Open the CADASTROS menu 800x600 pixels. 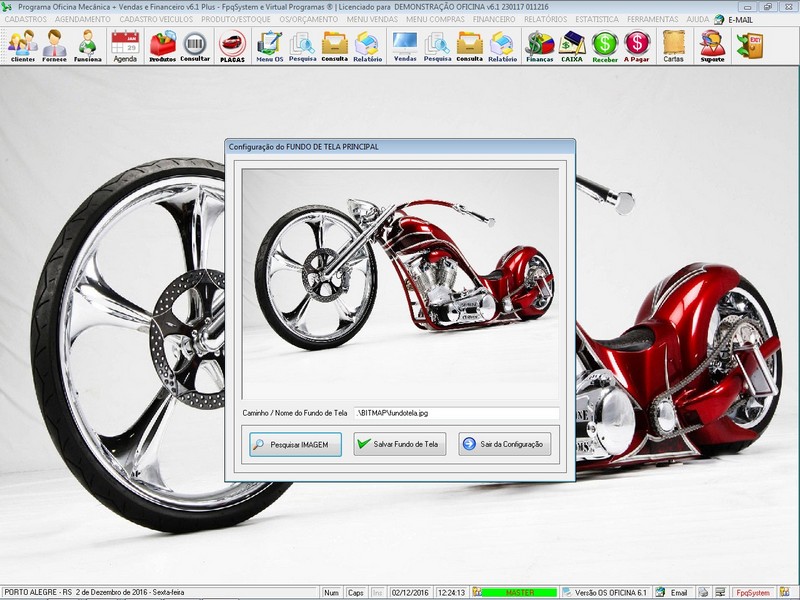[26, 19]
